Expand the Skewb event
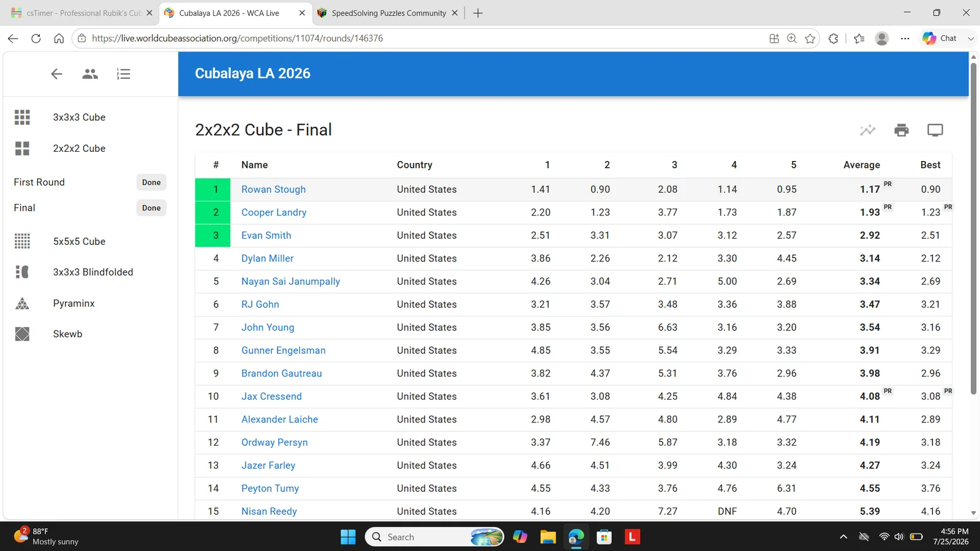 tap(90, 334)
